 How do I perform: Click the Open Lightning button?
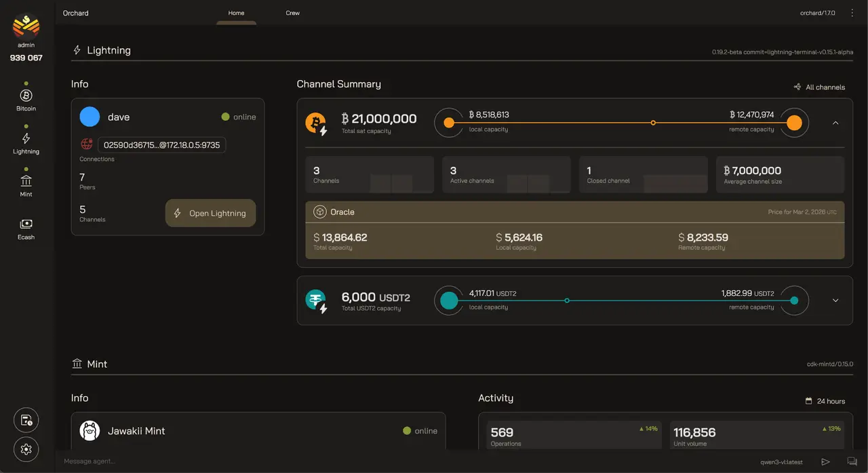tap(210, 213)
